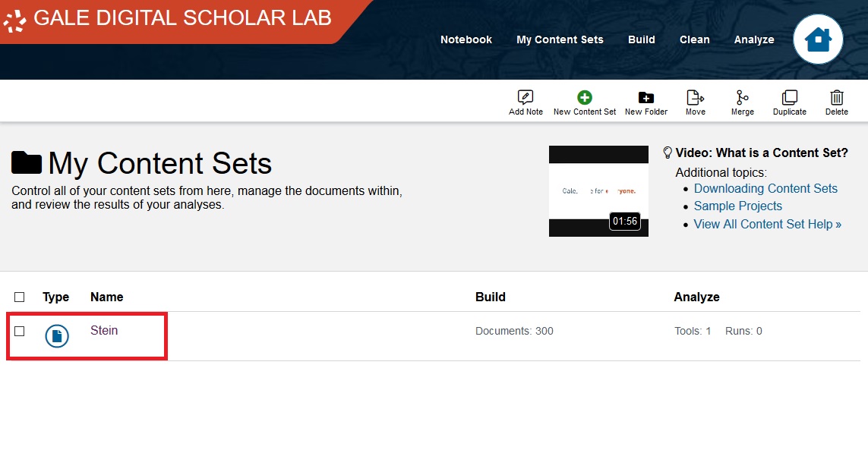868x453 pixels.
Task: Click the Delete trash icon
Action: tap(837, 98)
